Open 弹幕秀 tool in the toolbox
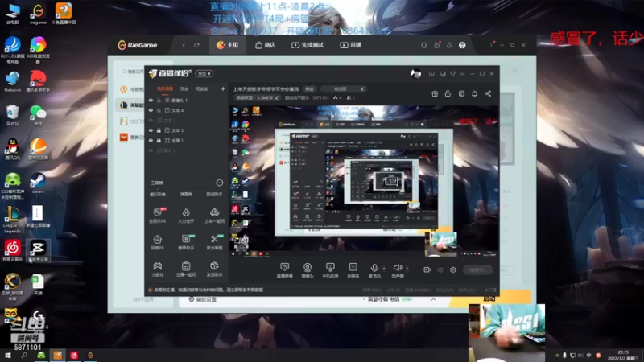The height and width of the screenshot is (362, 644). tap(186, 194)
